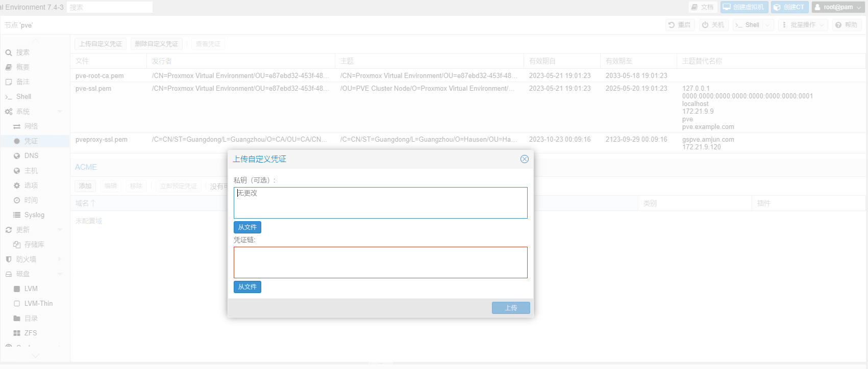
Task: Sort by 发行者 column header
Action: [x=240, y=61]
